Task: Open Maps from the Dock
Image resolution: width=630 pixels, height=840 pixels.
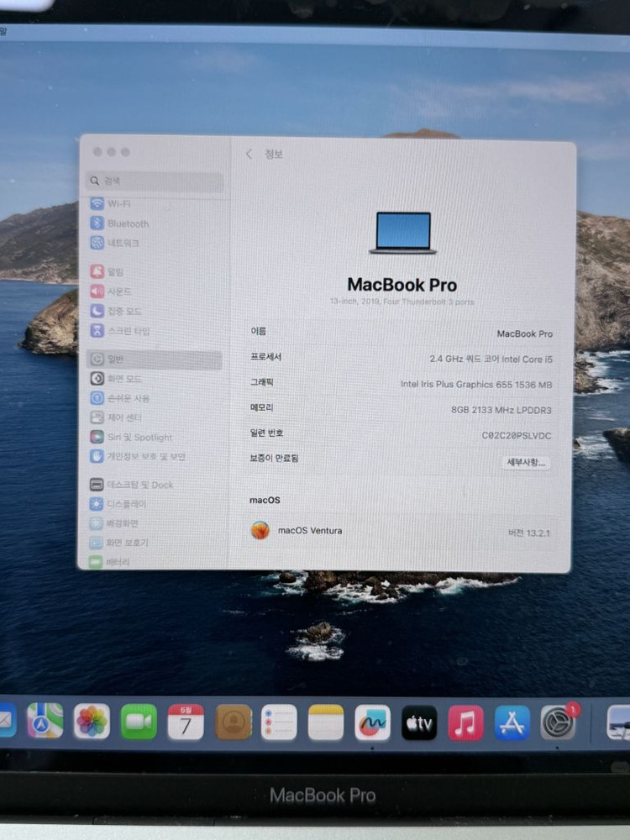Action: (45, 721)
